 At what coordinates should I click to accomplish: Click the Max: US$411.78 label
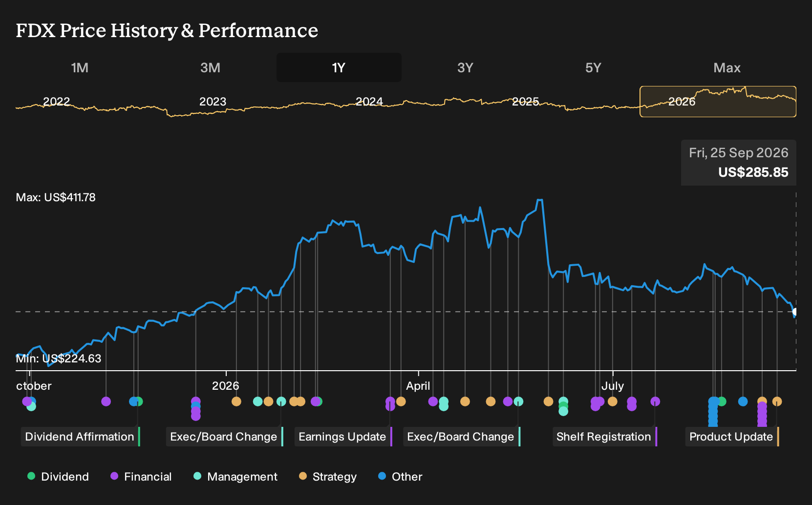point(56,197)
